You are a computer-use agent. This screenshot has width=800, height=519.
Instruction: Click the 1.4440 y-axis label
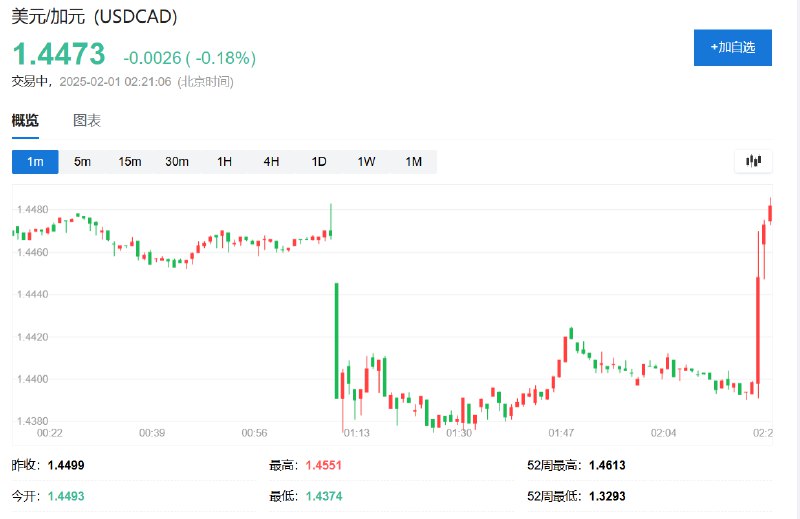33,294
